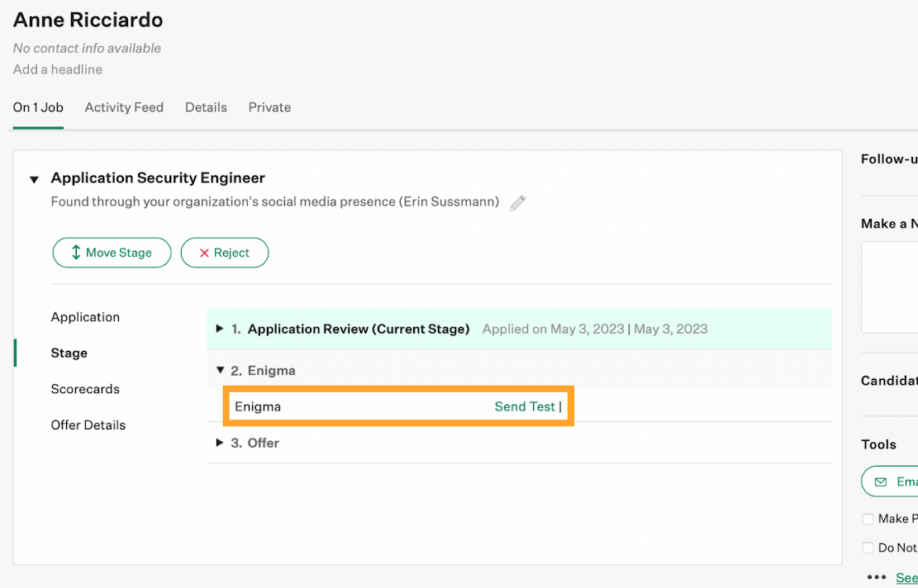Check the 'Make P...' checkbox under Tools
Screen dimensions: 918x588
(868, 519)
